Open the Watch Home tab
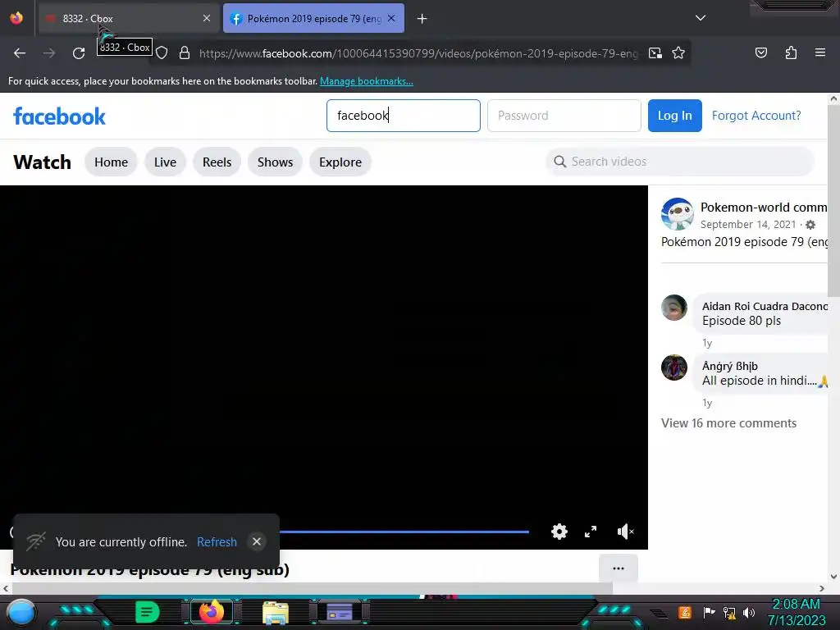This screenshot has height=630, width=840. tap(112, 162)
